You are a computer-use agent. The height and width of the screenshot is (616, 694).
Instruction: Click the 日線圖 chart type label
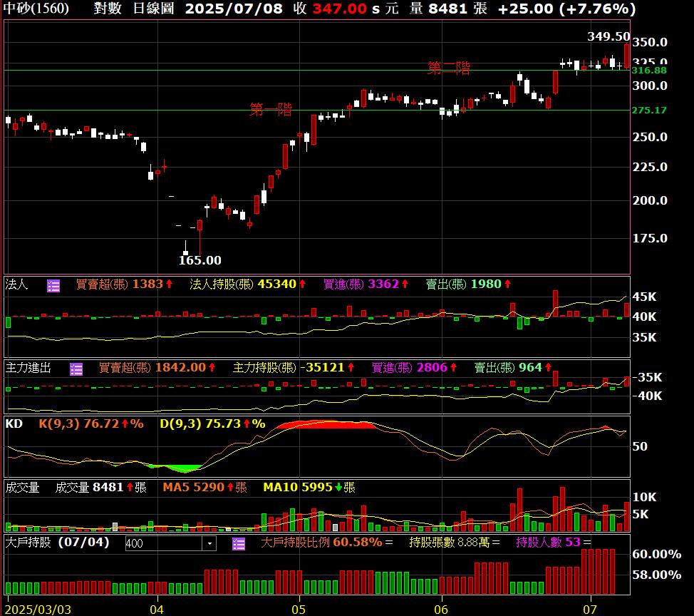154,8
